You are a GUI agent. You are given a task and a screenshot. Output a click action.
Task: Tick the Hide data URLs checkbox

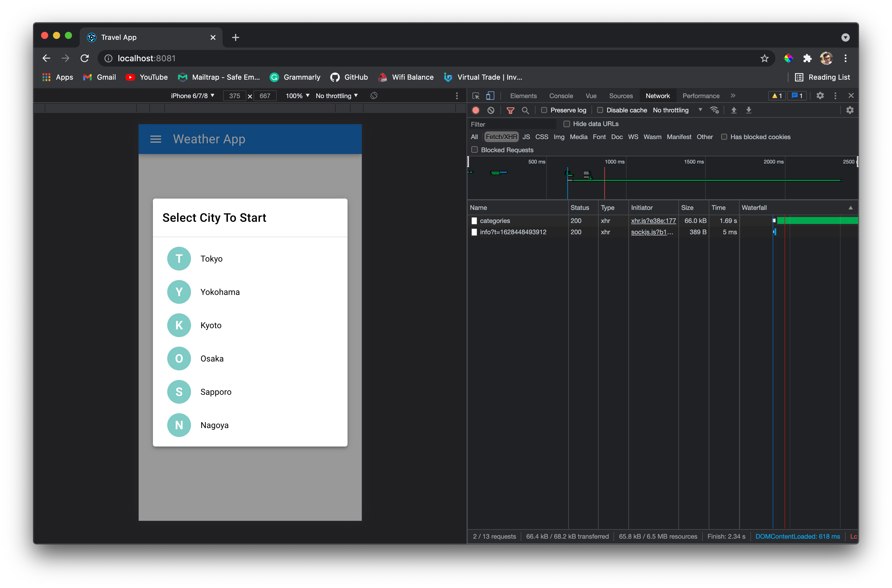(567, 124)
